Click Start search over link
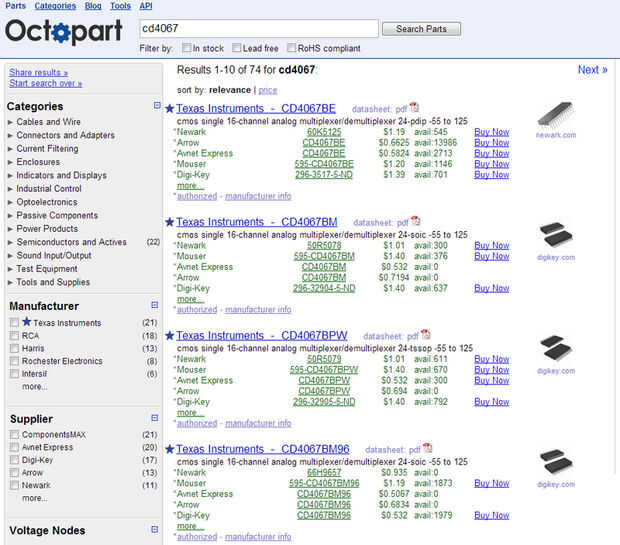Image resolution: width=620 pixels, height=545 pixels. pos(45,83)
